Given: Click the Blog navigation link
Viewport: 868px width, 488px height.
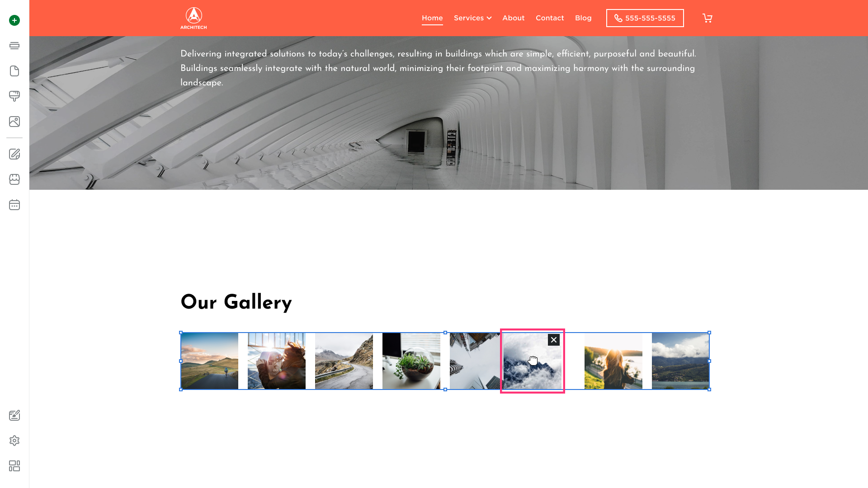Looking at the screenshot, I should click(x=583, y=18).
